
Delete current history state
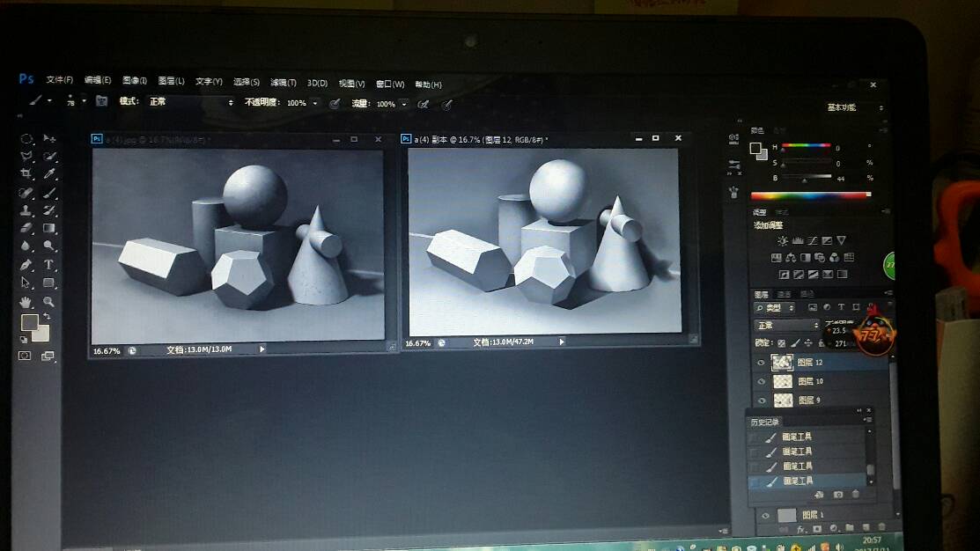point(856,494)
